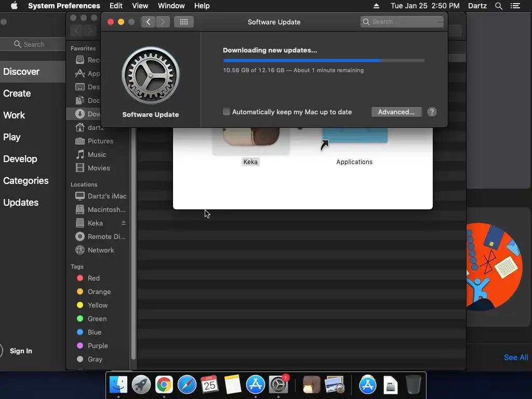Viewport: 532px width, 399px height.
Task: Open the View menu
Action: 140,6
